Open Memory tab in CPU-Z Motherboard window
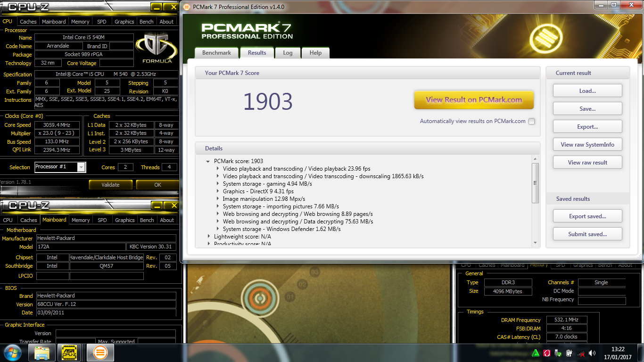644x362 pixels. [x=81, y=220]
